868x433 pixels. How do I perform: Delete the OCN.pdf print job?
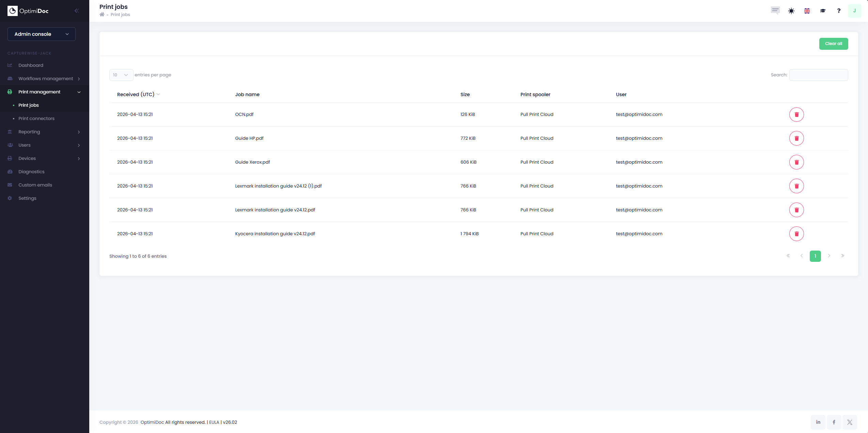click(x=796, y=115)
